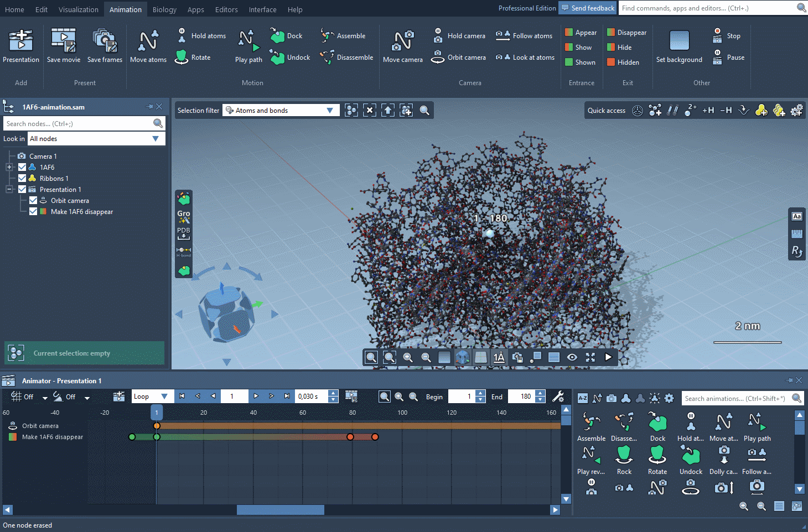The width and height of the screenshot is (808, 532).
Task: Click the PDB download icon in the viewport sidebar
Action: [183, 232]
